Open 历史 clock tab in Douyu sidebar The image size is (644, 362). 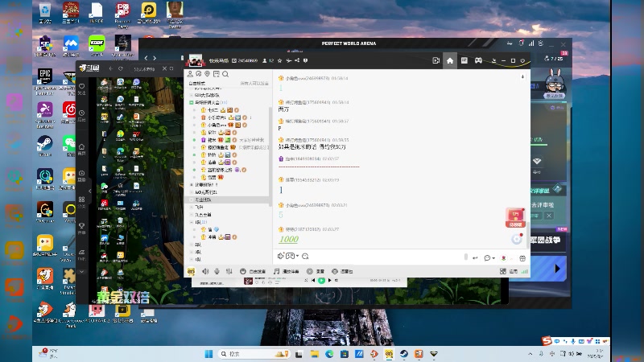(x=82, y=116)
